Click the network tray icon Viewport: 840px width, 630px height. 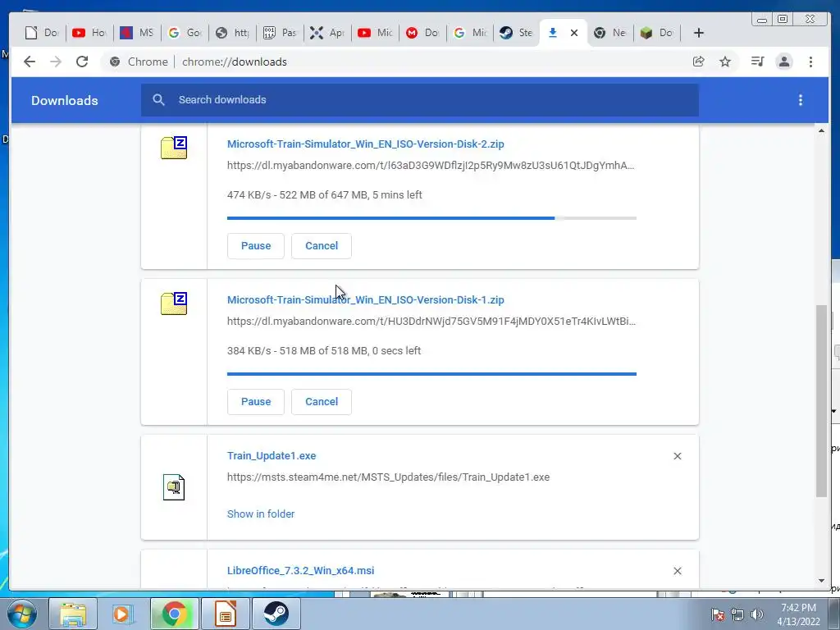tap(737, 614)
